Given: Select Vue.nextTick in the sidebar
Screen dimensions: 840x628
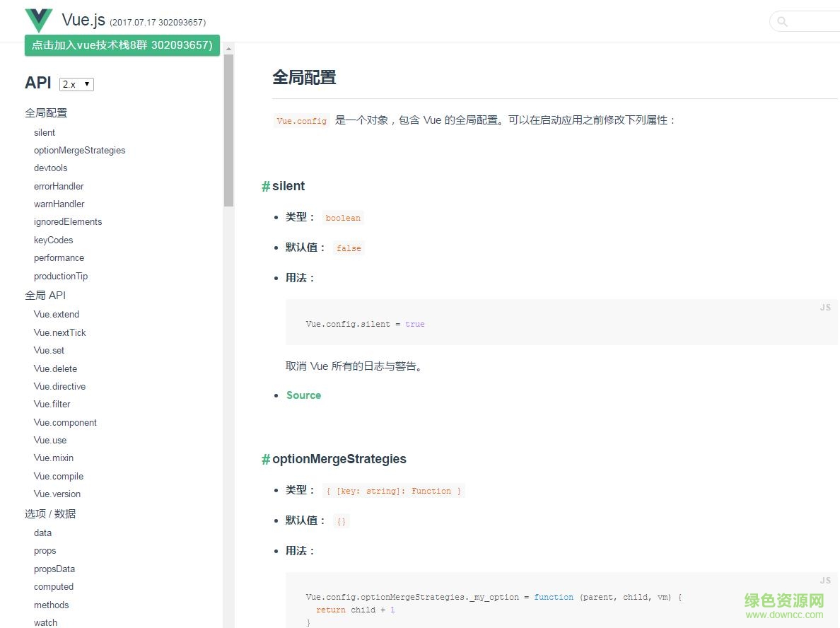Looking at the screenshot, I should [x=60, y=332].
